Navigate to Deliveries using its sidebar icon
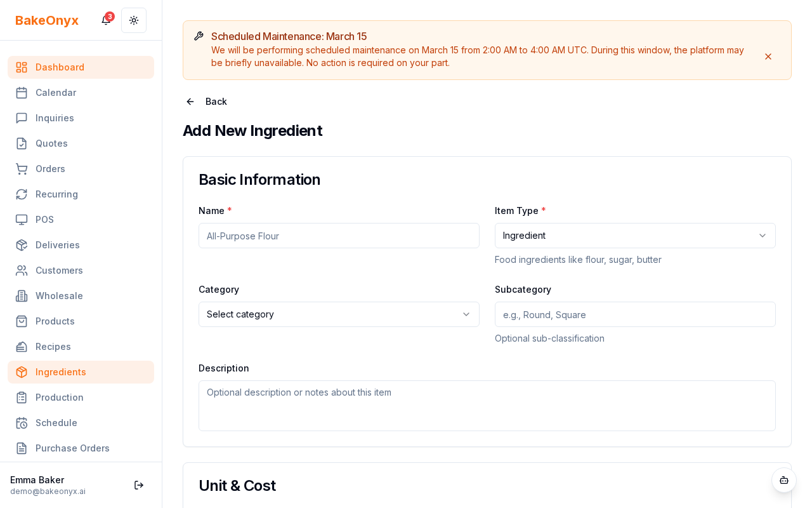 [x=22, y=245]
